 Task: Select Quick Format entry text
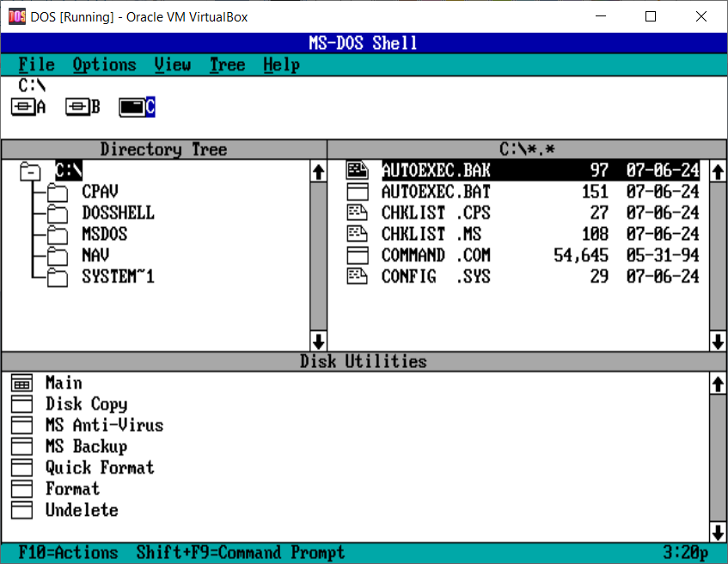[100, 468]
